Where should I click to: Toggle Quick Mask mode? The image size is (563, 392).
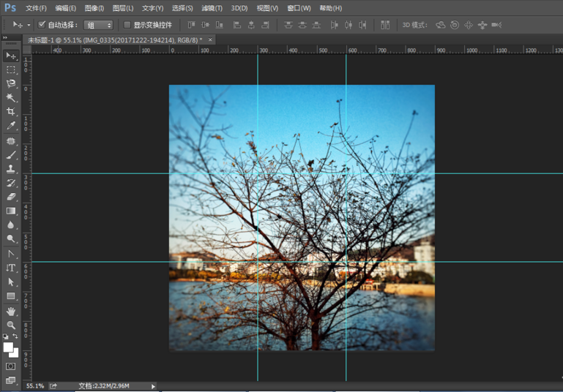[11, 366]
